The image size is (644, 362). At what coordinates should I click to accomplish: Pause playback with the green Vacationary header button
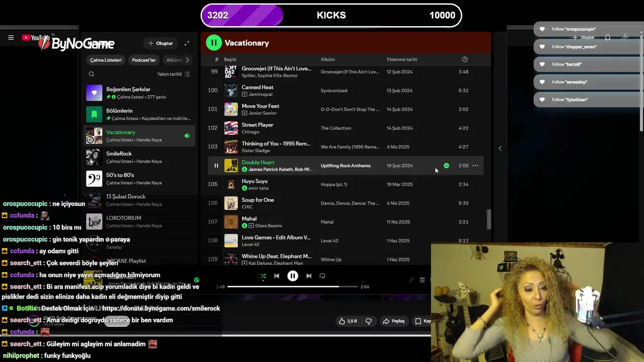point(214,43)
